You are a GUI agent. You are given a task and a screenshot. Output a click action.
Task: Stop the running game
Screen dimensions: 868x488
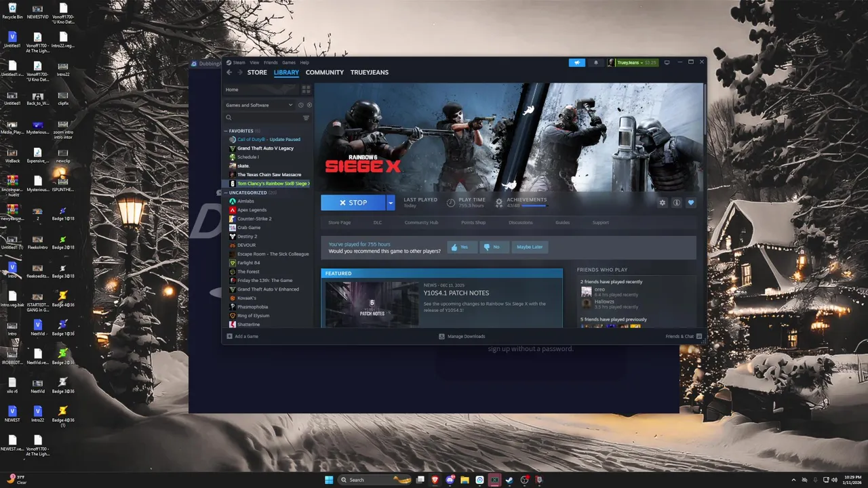pos(353,203)
